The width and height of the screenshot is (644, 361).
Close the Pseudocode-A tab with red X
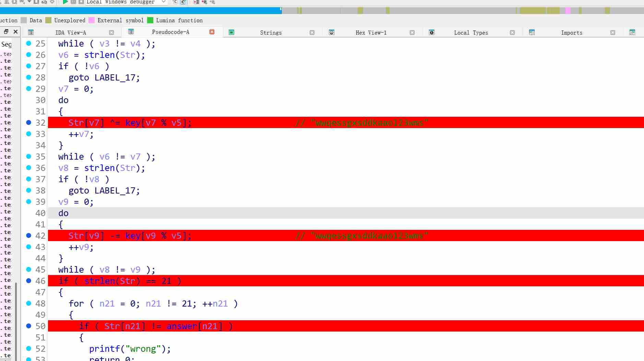pyautogui.click(x=212, y=32)
